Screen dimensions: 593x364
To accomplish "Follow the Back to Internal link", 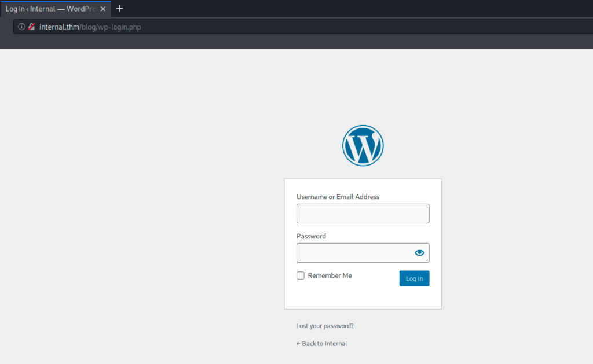I will pyautogui.click(x=321, y=344).
